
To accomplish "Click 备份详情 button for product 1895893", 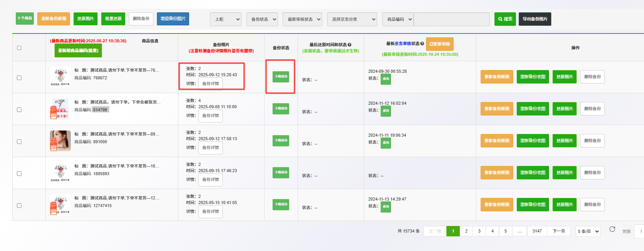I will pos(210,179).
